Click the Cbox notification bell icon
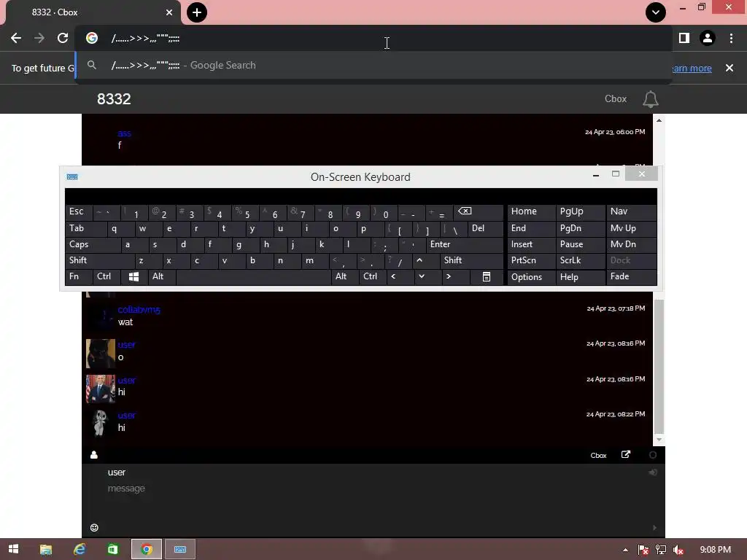Screen dimensions: 747x560 [x=650, y=99]
